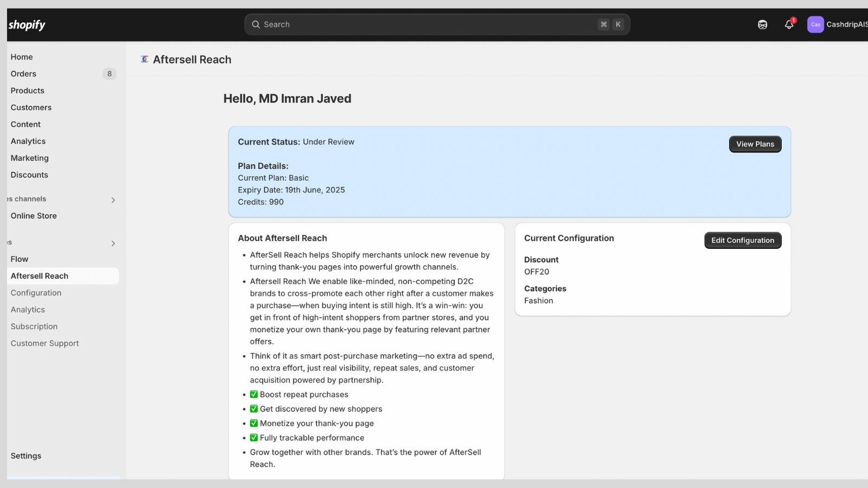
Task: Click the "Hello, MD Imran Javed" heading
Action: coord(288,99)
